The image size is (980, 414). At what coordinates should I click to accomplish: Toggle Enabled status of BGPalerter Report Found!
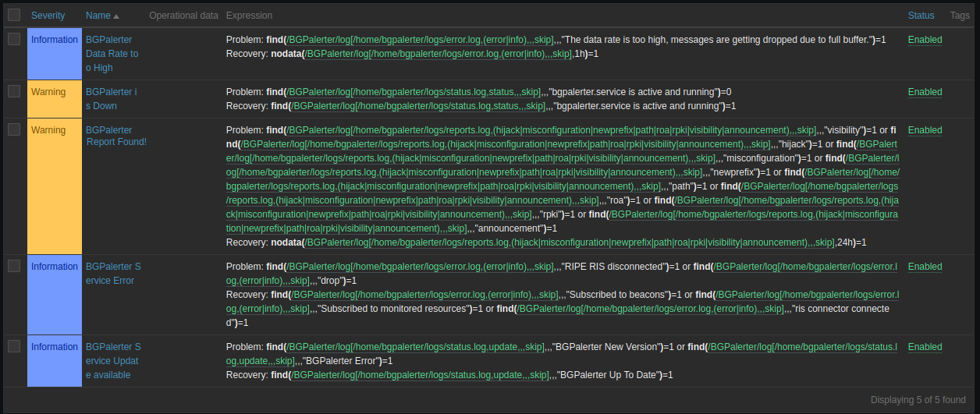[x=925, y=130]
